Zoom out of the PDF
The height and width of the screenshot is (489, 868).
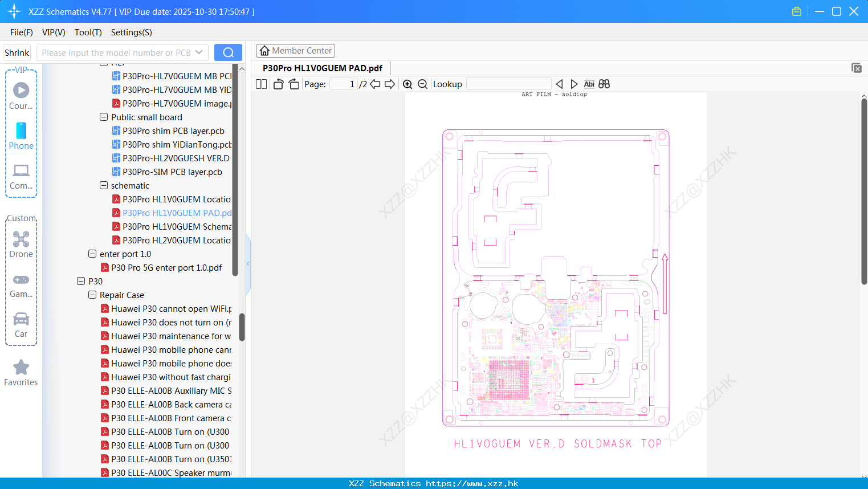pos(422,84)
